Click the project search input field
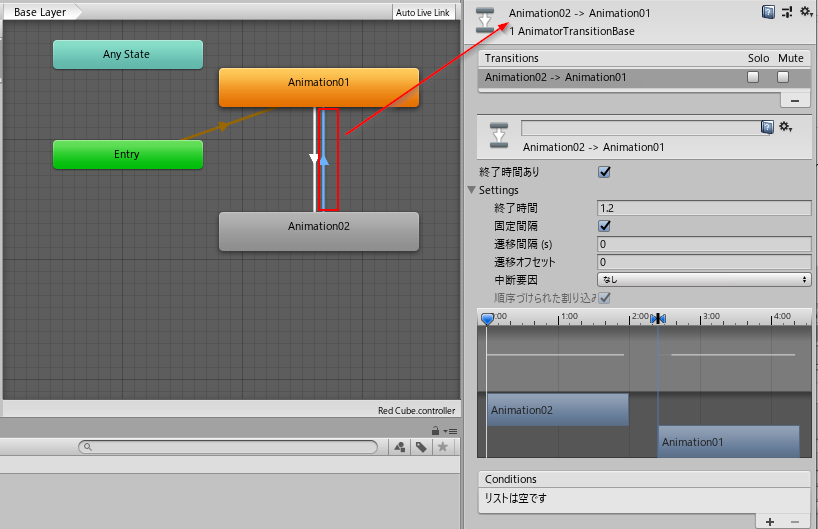This screenshot has width=818, height=529. tap(228, 447)
